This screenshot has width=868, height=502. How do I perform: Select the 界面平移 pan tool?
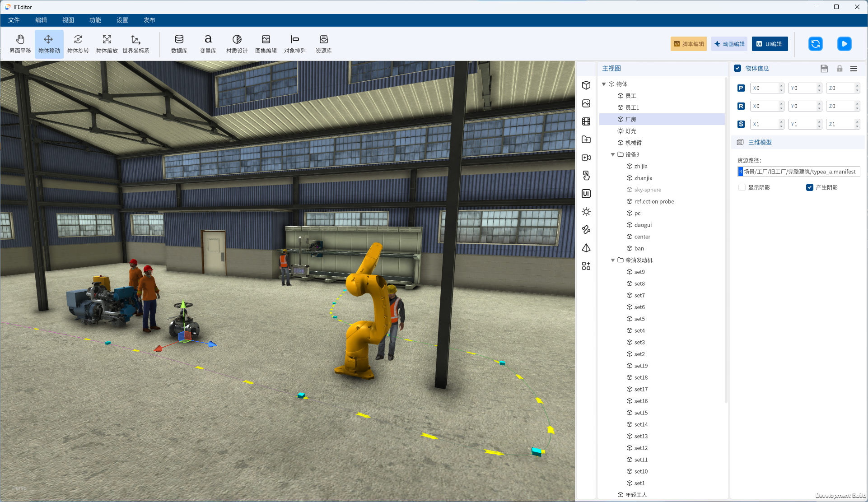click(20, 44)
